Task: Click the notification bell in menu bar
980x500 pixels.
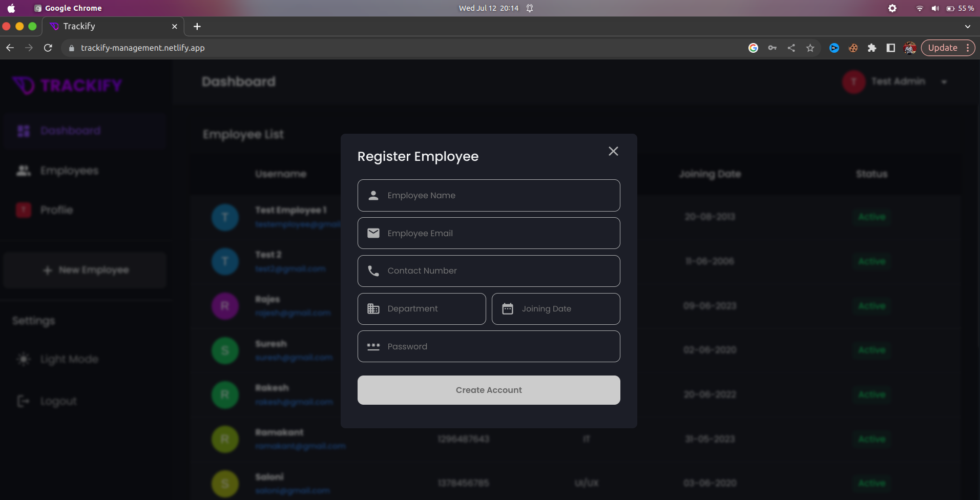Action: [530, 8]
